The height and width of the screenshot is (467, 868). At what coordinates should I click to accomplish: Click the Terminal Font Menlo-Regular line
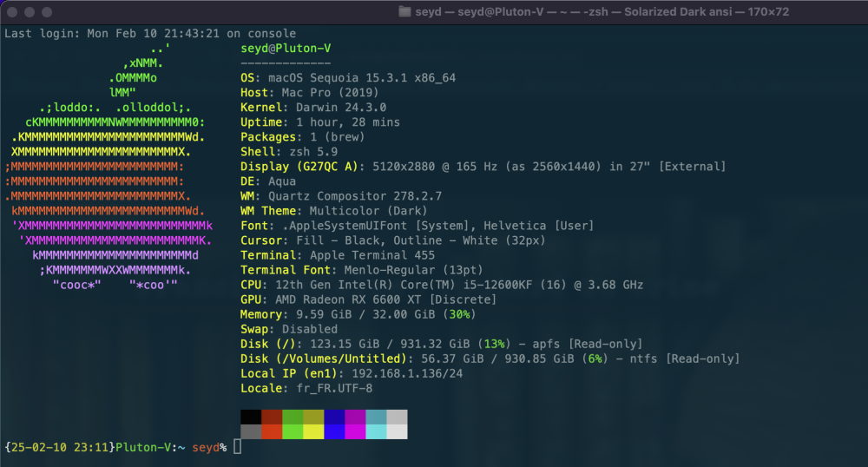[x=361, y=269]
